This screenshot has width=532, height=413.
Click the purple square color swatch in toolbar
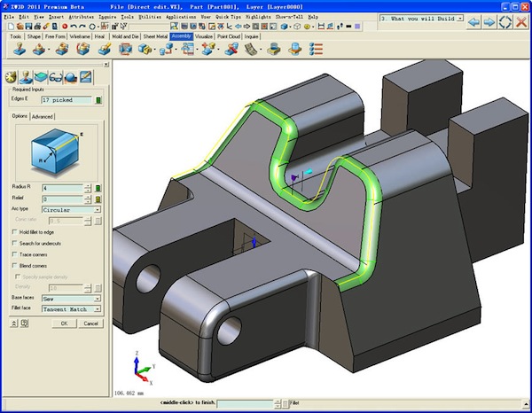tap(357, 26)
